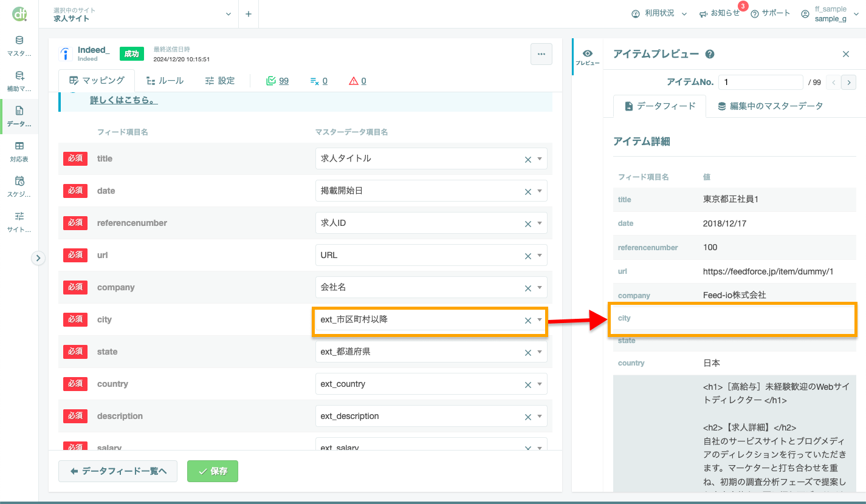This screenshot has height=504, width=866.
Task: Clear the ext_市区町村以降 city selection
Action: (528, 320)
